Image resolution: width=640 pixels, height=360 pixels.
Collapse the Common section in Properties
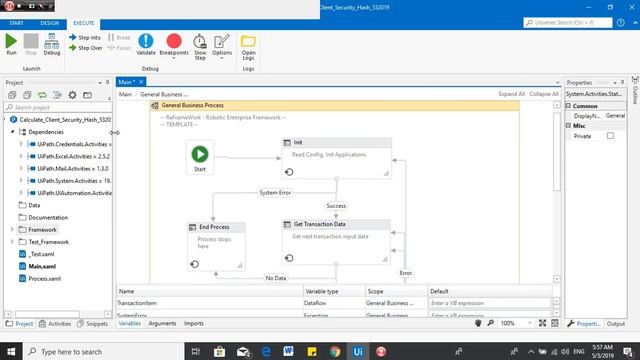coord(568,106)
